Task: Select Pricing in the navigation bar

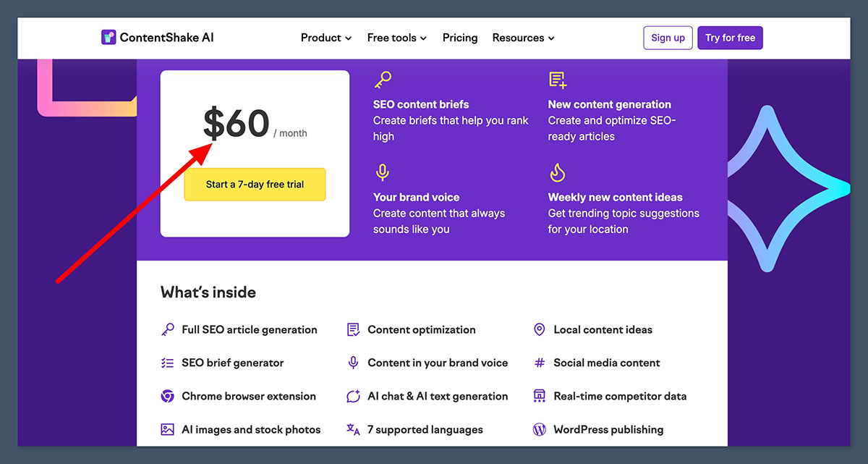Action: 460,38
